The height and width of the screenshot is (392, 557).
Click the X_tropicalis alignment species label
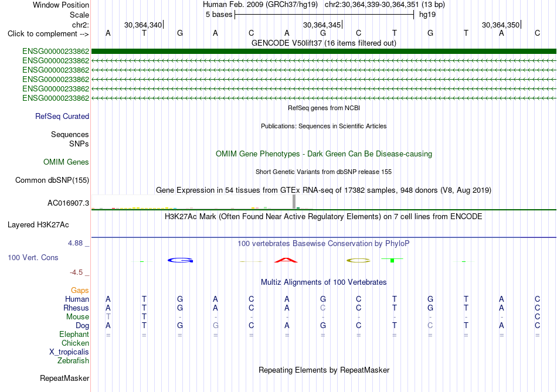coord(69,352)
